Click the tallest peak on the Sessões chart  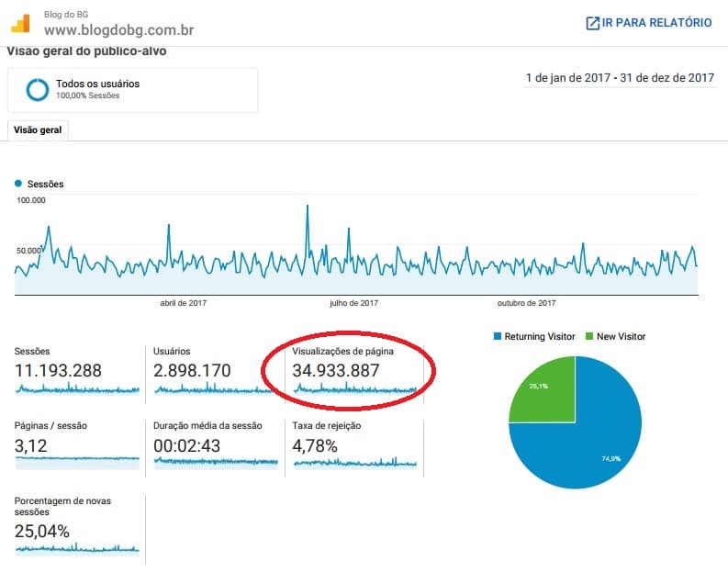pos(307,207)
